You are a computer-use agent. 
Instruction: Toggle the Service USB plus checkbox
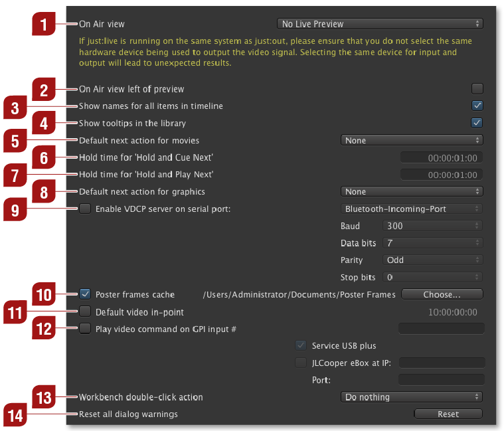click(x=301, y=345)
